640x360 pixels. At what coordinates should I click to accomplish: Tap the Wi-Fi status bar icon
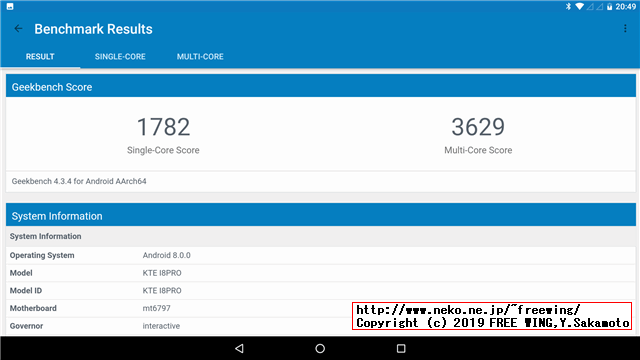[x=579, y=7]
